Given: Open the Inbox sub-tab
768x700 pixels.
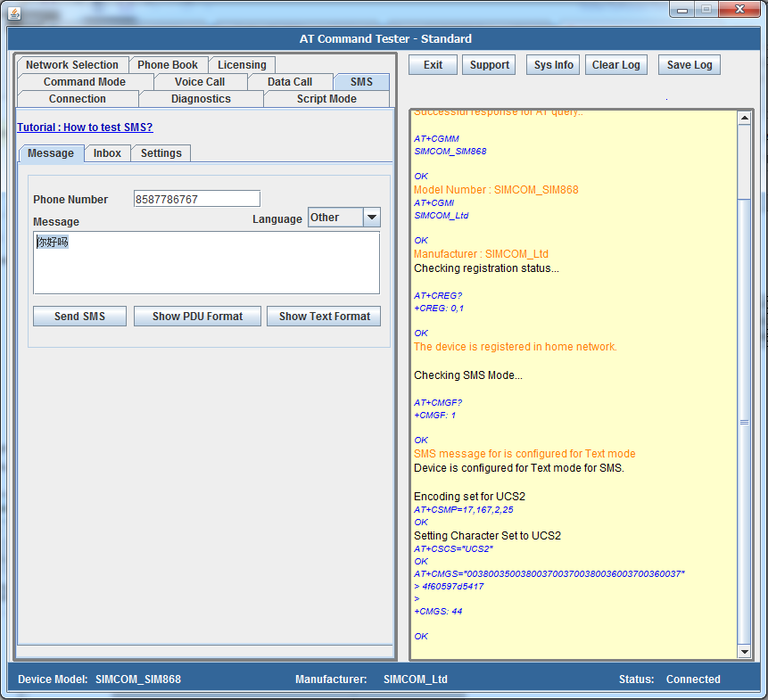Looking at the screenshot, I should tap(107, 153).
